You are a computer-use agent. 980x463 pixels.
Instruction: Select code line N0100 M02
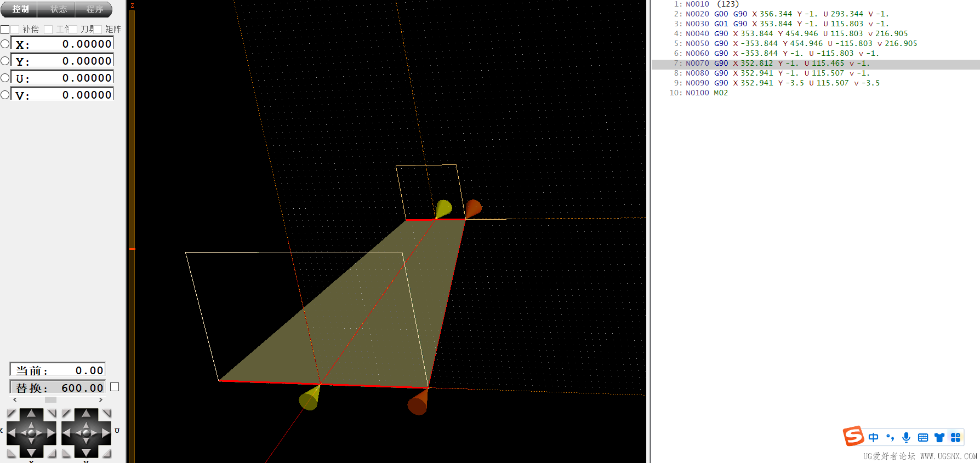[x=815, y=93]
